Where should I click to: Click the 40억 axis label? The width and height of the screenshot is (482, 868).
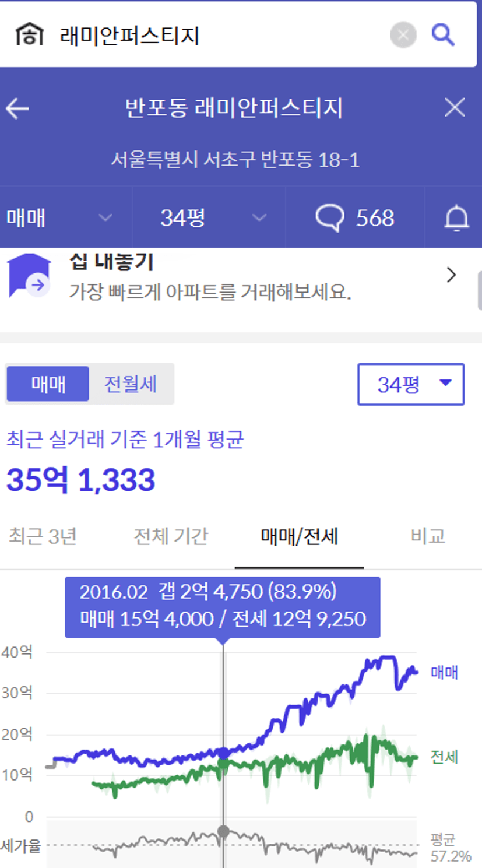pyautogui.click(x=17, y=652)
